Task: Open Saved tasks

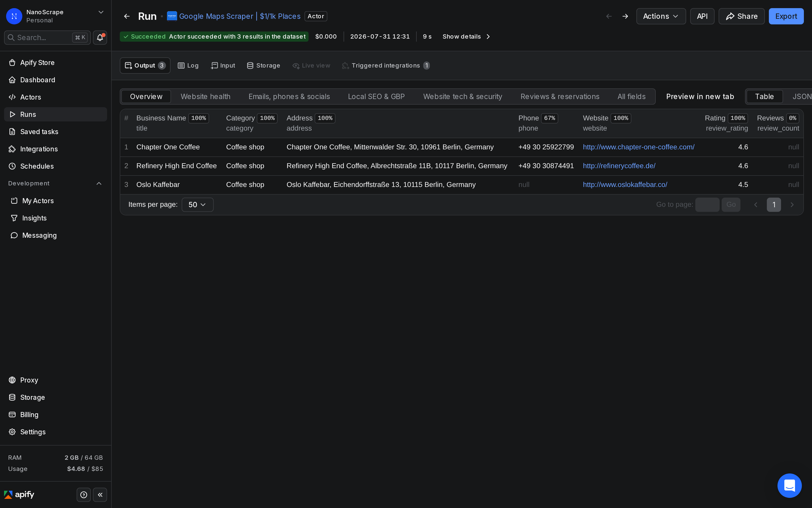Action: pos(55,132)
